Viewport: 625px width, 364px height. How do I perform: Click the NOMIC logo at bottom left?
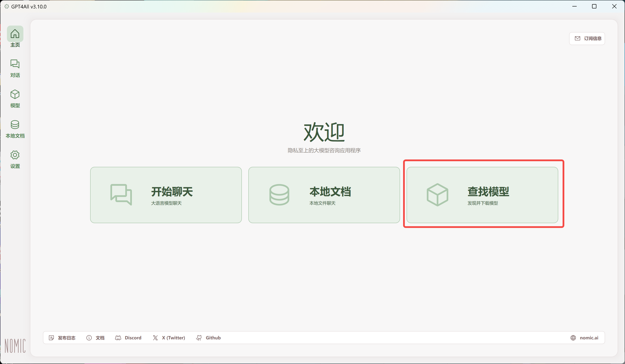15,346
